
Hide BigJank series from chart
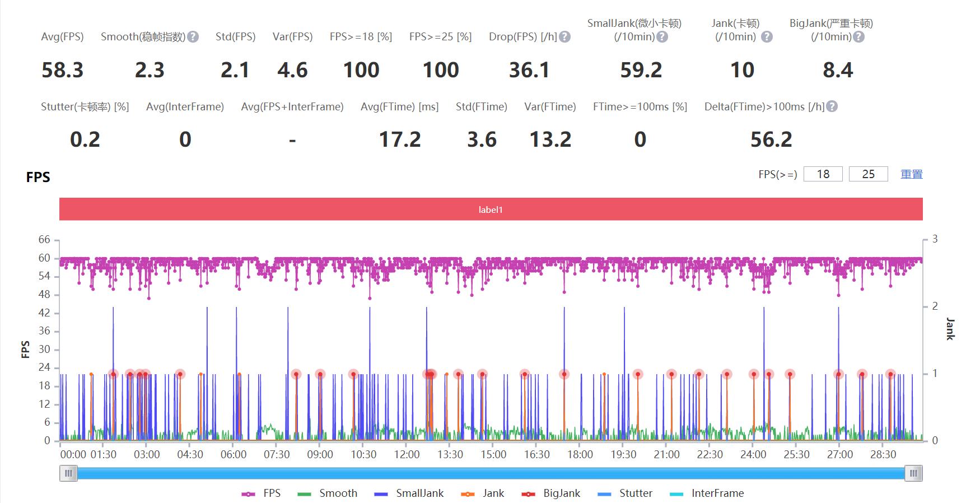551,493
